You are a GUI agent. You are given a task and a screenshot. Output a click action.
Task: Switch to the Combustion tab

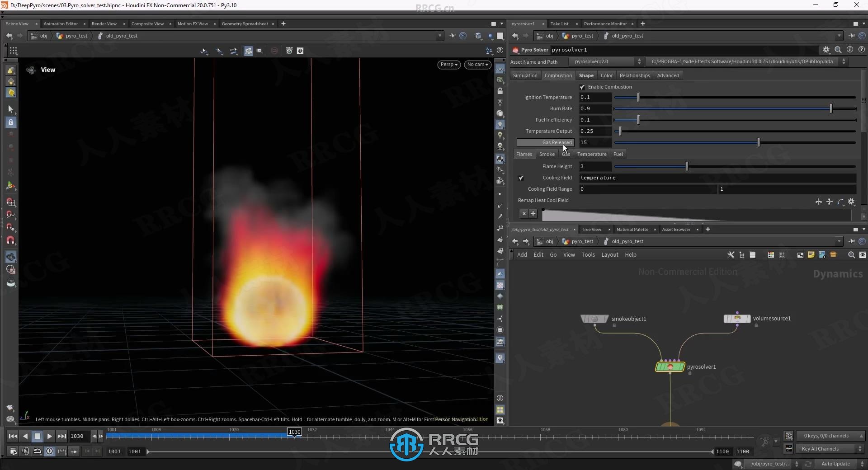[x=558, y=75]
